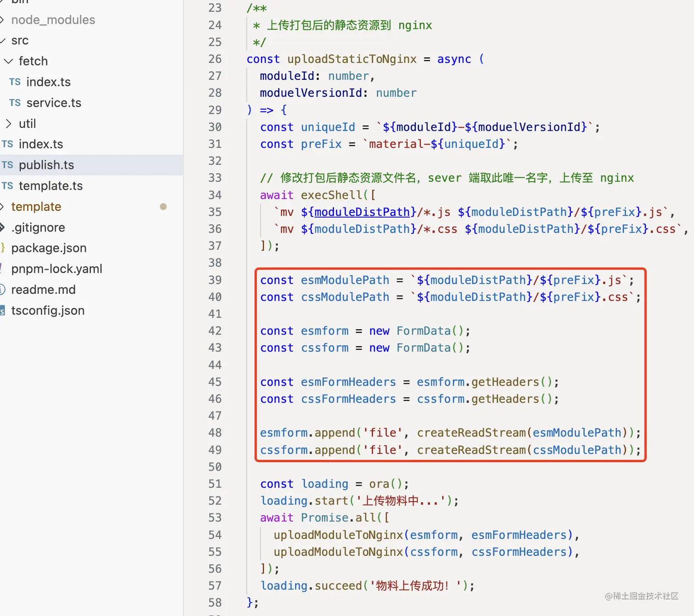
Task: Click cssModulePath declaration on line 40
Action: (x=345, y=297)
